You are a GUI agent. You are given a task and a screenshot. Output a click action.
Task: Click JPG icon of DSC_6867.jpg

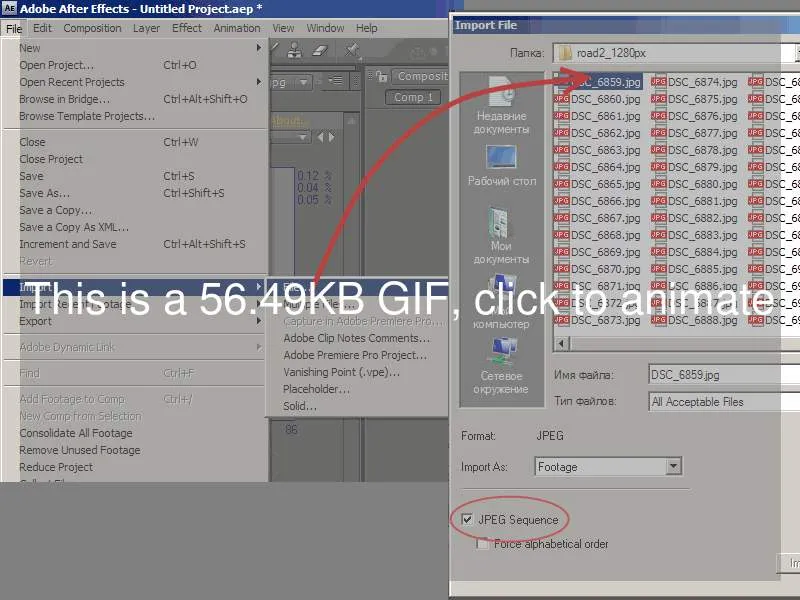coord(561,218)
